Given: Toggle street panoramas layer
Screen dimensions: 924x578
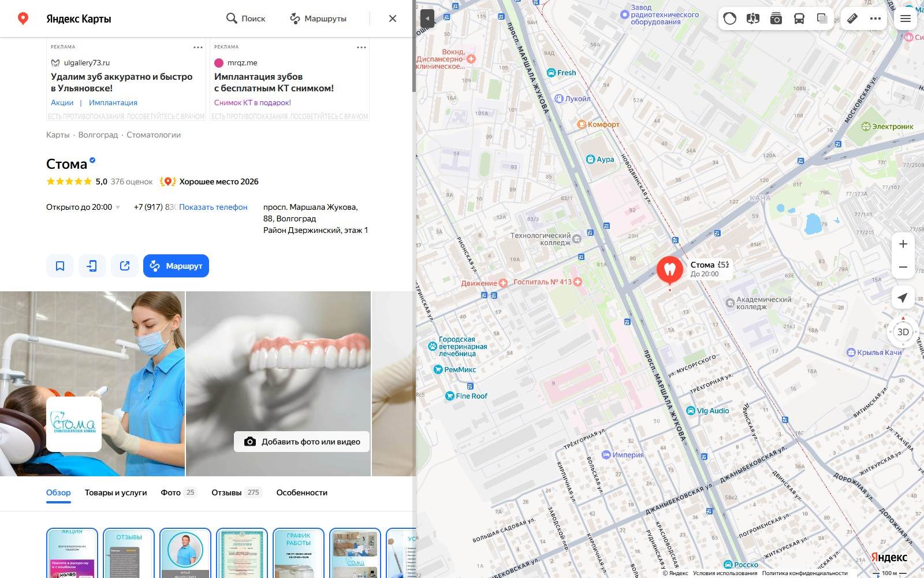Looking at the screenshot, I should pyautogui.click(x=753, y=18).
